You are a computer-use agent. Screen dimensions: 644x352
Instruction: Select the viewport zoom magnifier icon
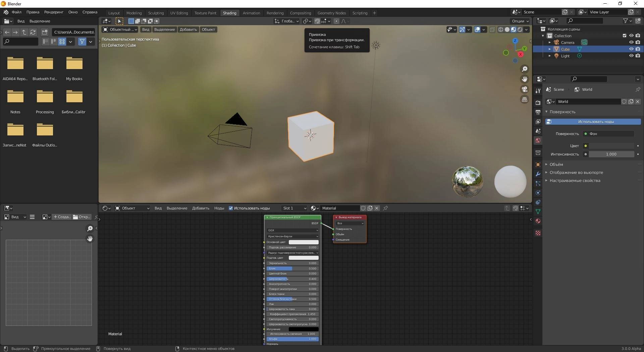click(525, 69)
